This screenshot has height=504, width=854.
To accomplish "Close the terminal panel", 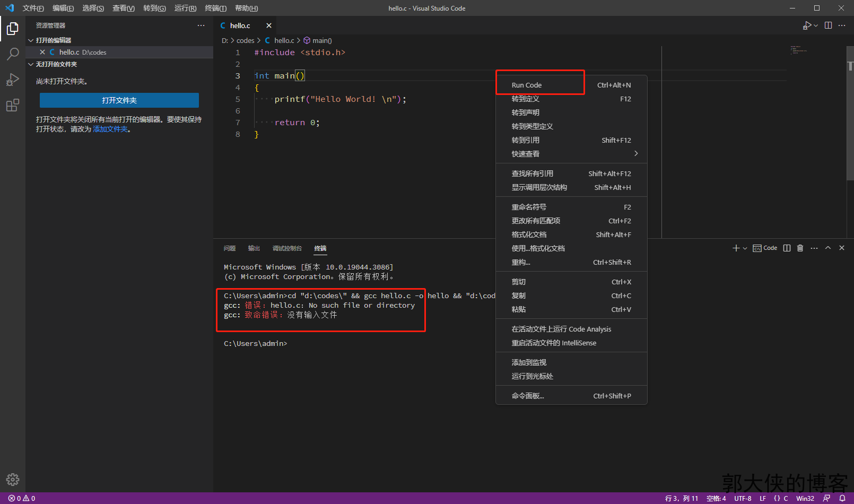I will click(x=842, y=248).
